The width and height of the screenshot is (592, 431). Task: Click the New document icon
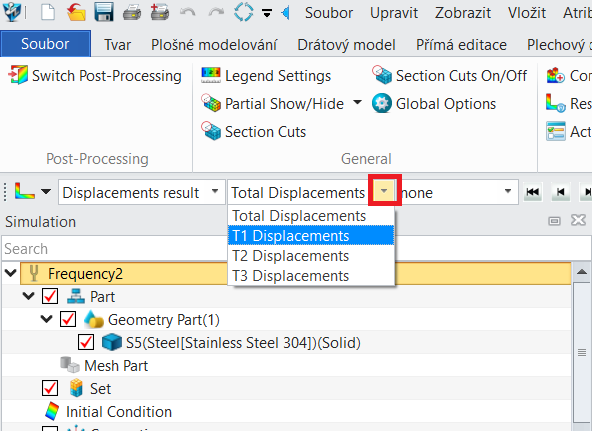point(48,12)
